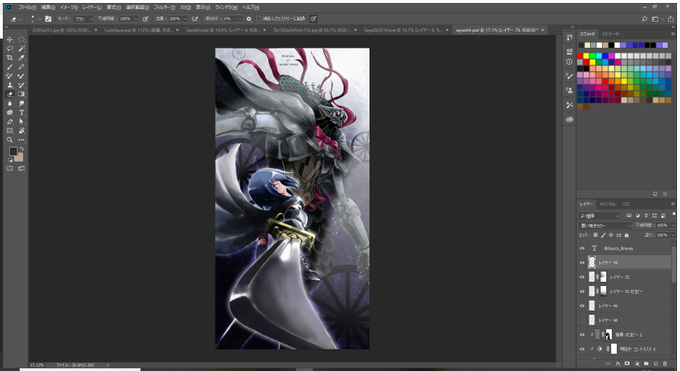
Task: Open the eraser mode dropdown
Action: tap(82, 19)
